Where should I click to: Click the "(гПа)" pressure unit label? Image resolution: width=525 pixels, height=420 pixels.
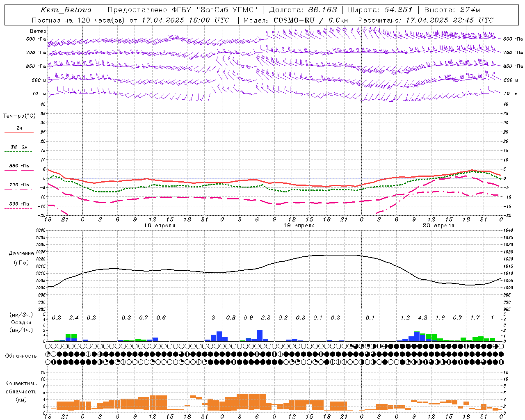click(21, 262)
